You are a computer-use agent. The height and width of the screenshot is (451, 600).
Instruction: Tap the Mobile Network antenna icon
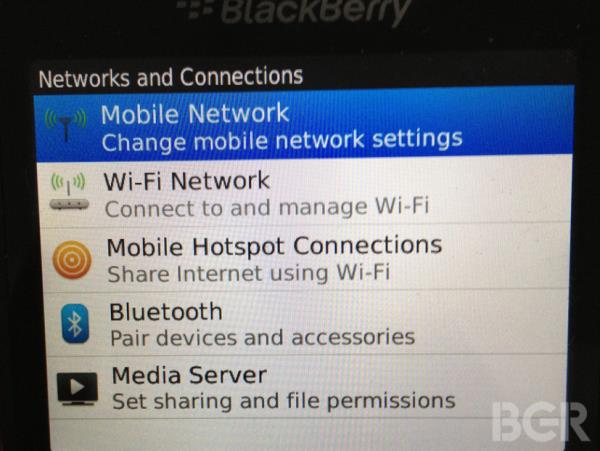pos(66,124)
